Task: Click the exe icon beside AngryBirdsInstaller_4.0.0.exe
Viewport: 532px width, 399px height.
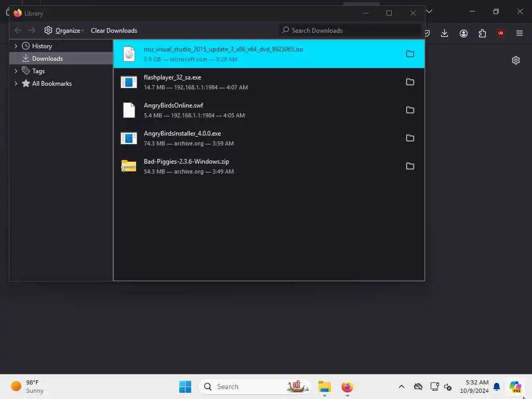Action: point(129,138)
